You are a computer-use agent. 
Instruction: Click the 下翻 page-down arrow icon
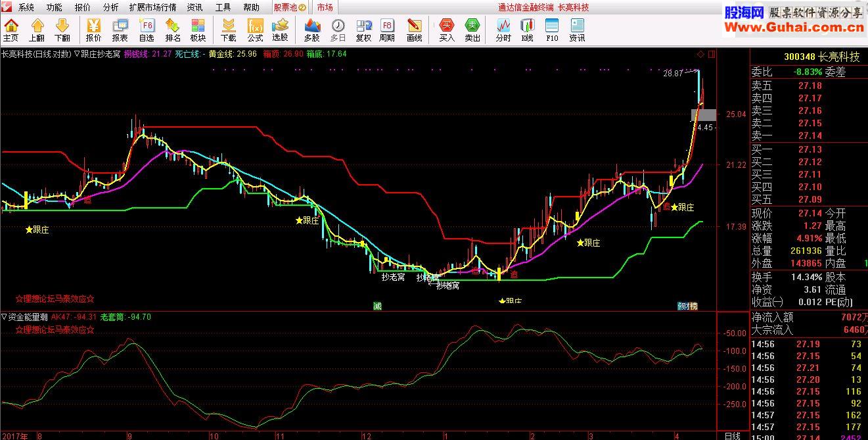(x=62, y=30)
